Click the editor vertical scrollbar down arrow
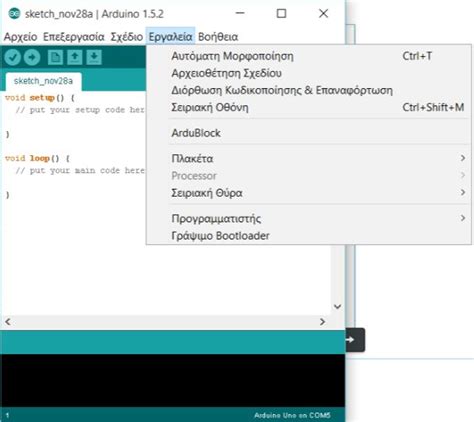Viewport: 474px width, 422px height. click(x=337, y=306)
